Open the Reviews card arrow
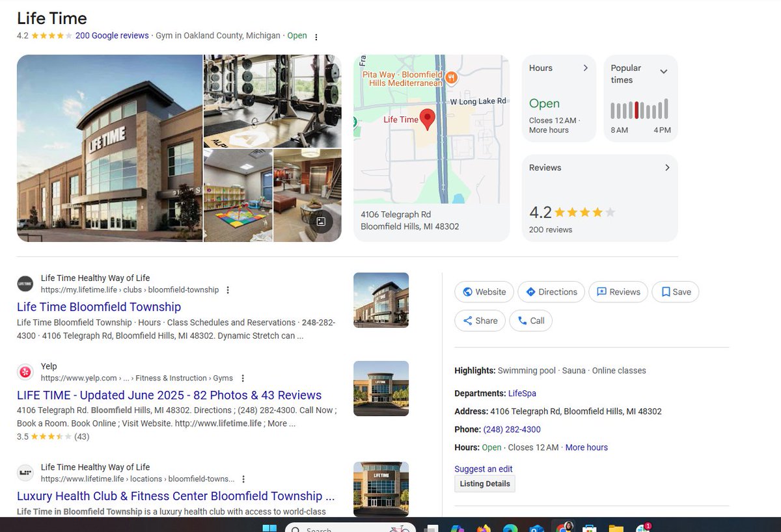The image size is (781, 532). click(x=667, y=167)
